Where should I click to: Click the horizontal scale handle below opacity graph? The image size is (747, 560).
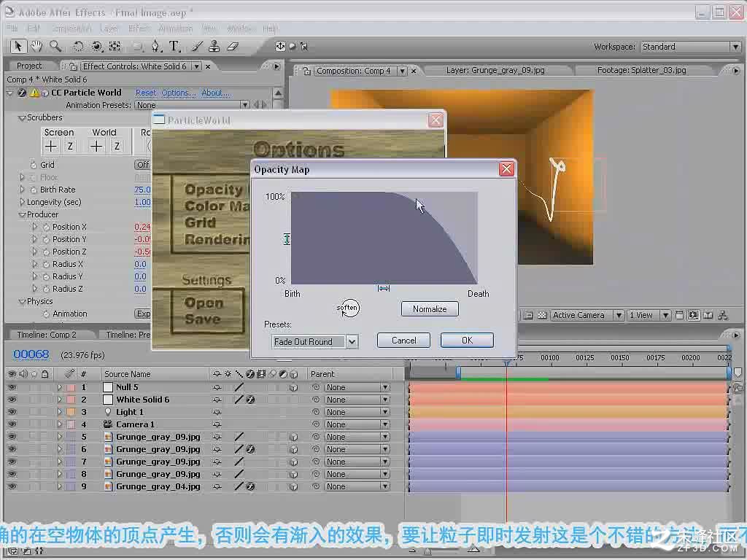pyautogui.click(x=384, y=288)
